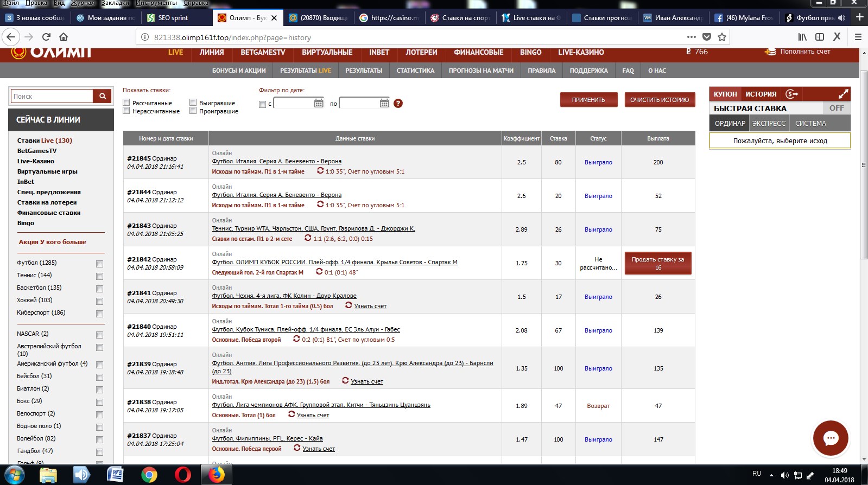Check the Рассчитанные filter checkbox
Viewport: 868px width, 485px height.
[x=126, y=102]
